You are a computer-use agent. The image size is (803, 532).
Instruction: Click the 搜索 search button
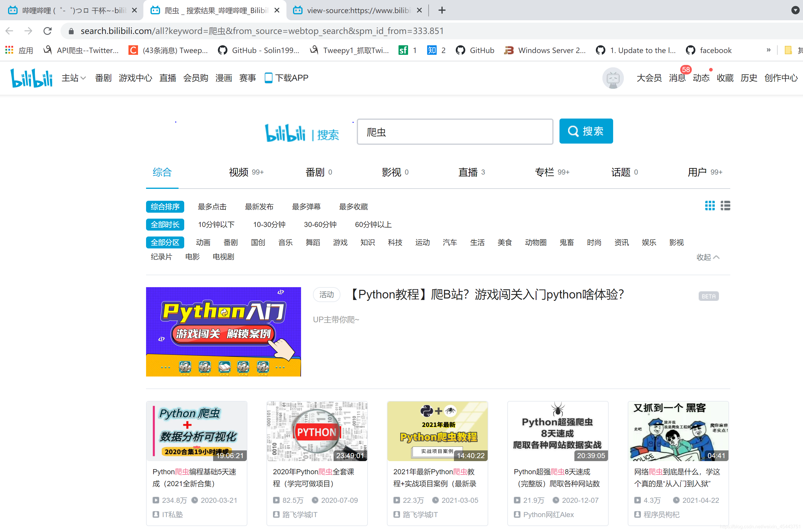pos(586,131)
